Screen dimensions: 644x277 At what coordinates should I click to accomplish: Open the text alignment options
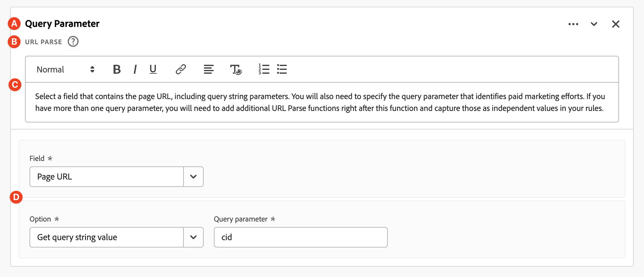point(208,69)
